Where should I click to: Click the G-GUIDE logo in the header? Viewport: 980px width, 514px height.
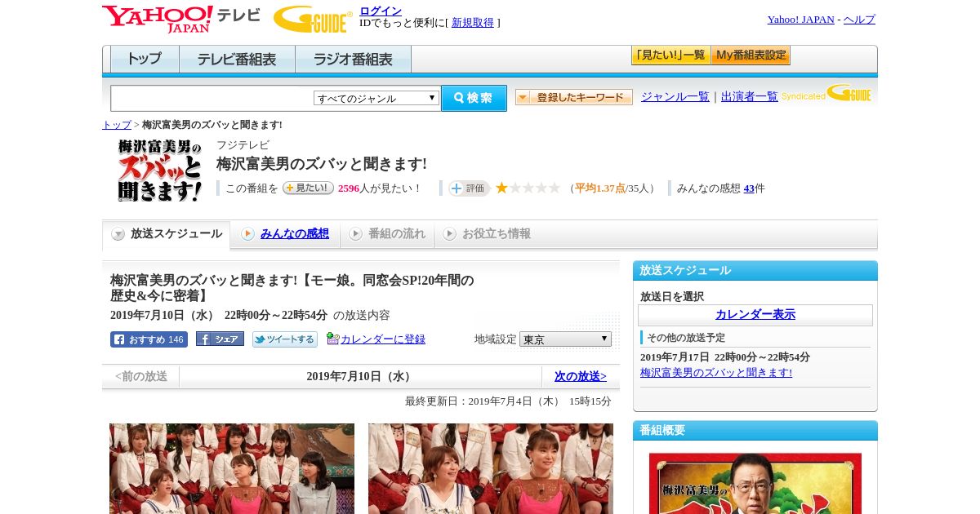pyautogui.click(x=313, y=19)
